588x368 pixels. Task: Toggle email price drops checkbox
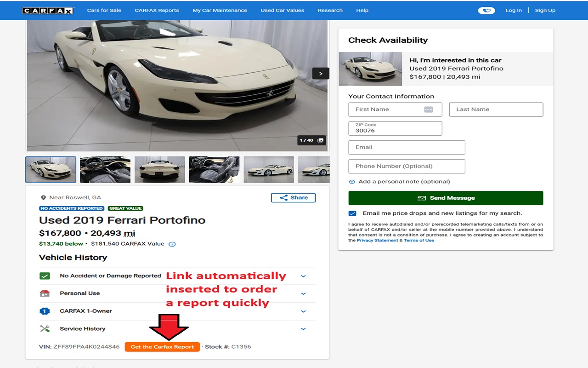tap(352, 213)
